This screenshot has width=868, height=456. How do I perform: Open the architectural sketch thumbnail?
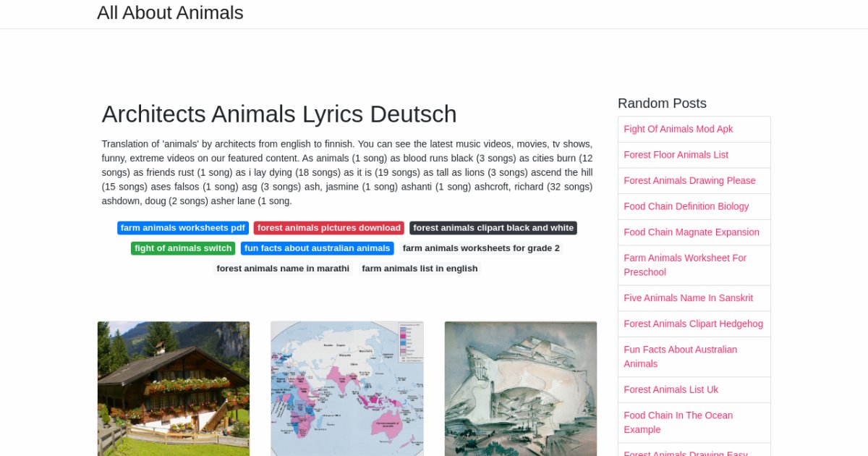[x=521, y=388]
